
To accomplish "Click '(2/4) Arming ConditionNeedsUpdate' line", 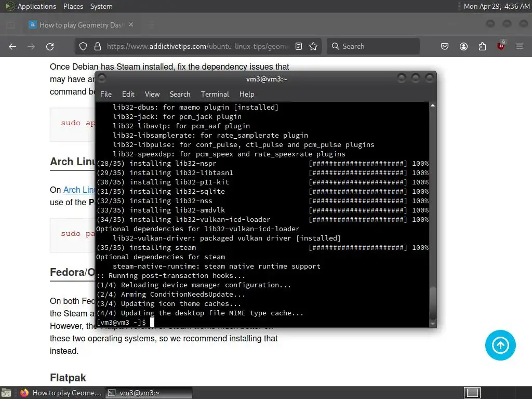I will point(170,295).
